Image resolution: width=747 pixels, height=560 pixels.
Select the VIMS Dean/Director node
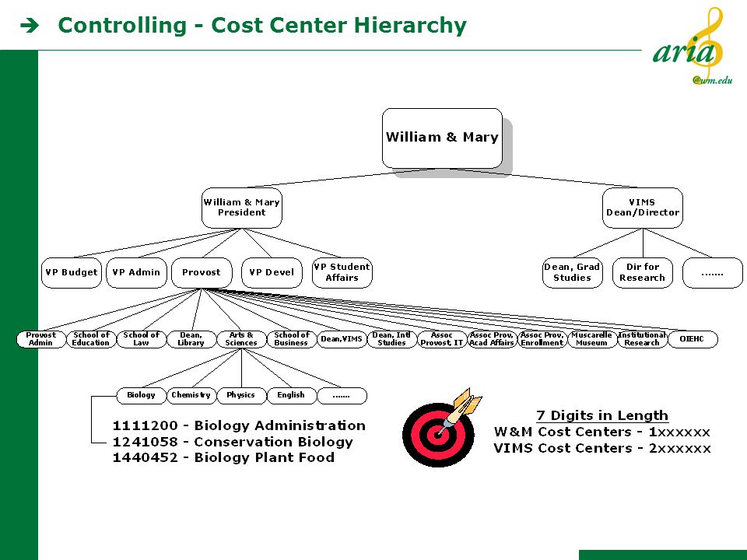pos(642,208)
